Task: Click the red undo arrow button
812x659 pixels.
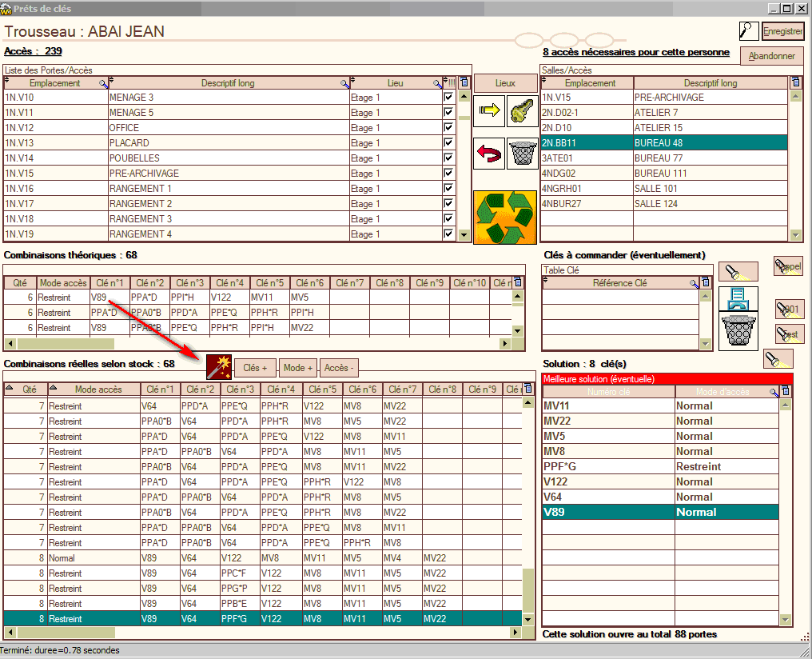Action: click(489, 154)
